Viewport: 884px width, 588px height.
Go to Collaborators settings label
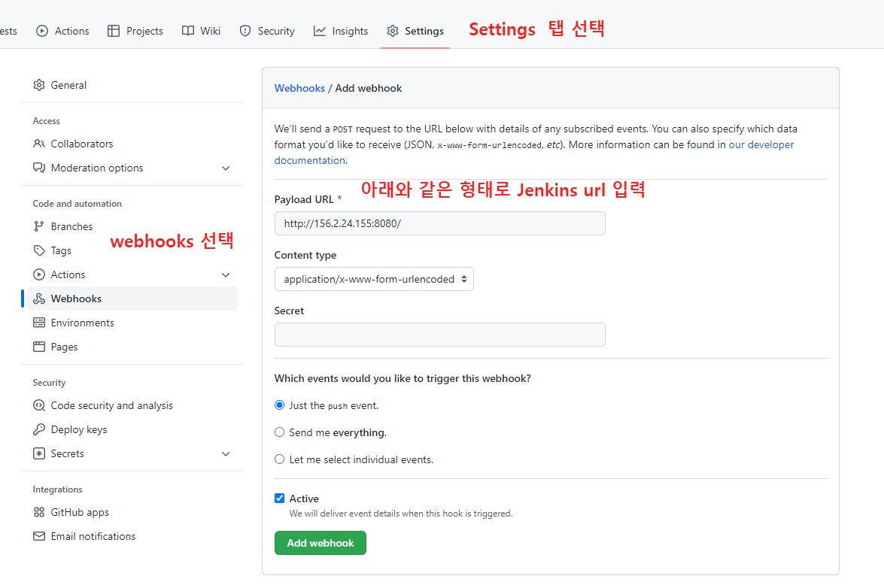point(82,144)
